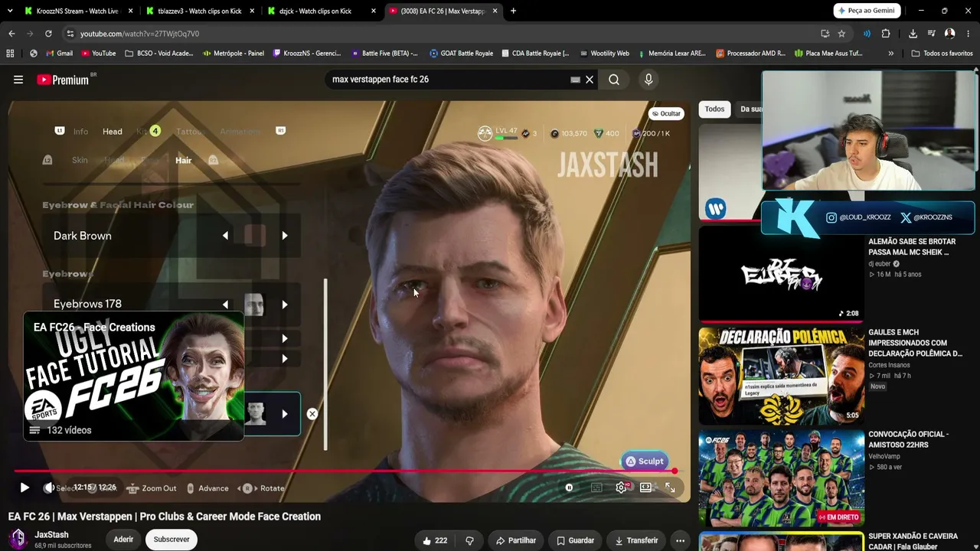Screen dimensions: 980x551
Task: Start voice search with the microphone
Action: point(648,80)
